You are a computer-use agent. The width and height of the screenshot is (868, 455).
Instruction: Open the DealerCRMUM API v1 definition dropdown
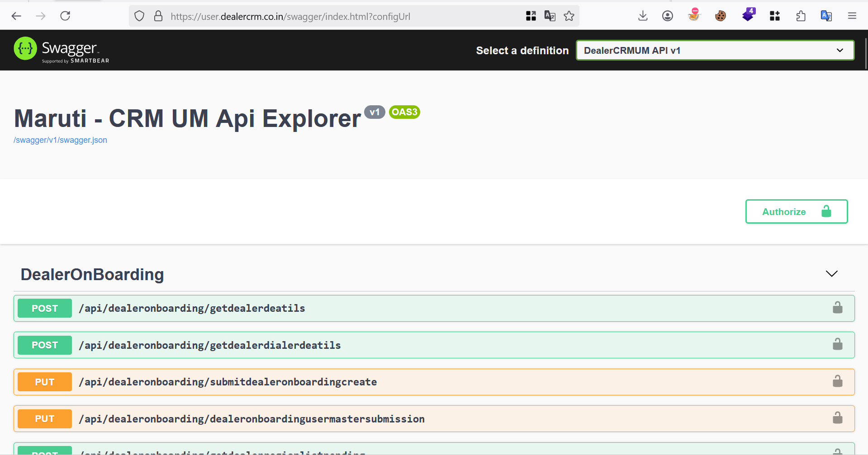click(x=715, y=50)
